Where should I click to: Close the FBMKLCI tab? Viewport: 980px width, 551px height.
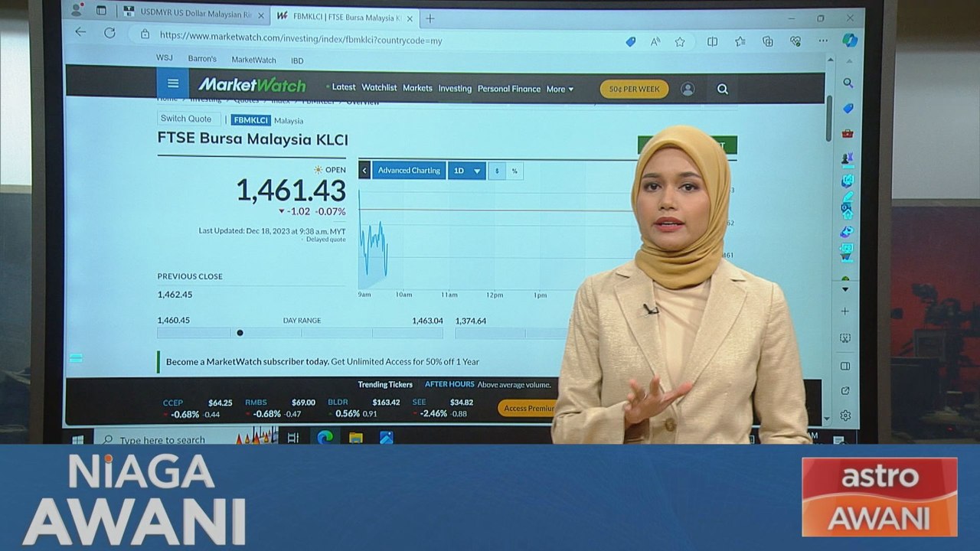[x=408, y=17]
